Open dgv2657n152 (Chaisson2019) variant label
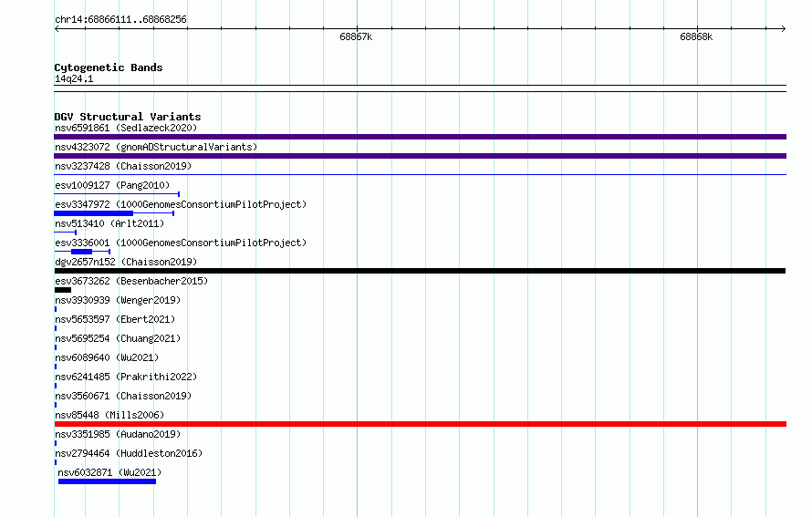Screen dimensions: 812x517 (x=126, y=262)
